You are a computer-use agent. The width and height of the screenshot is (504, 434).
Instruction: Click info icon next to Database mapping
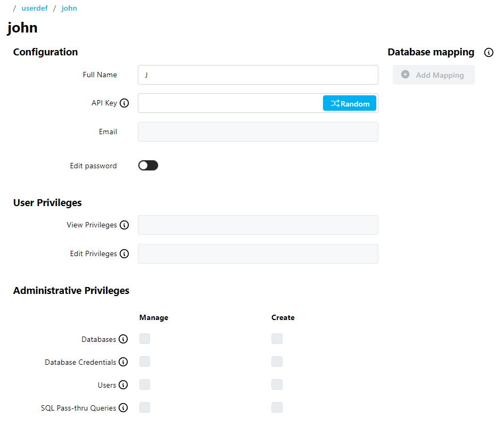click(489, 52)
